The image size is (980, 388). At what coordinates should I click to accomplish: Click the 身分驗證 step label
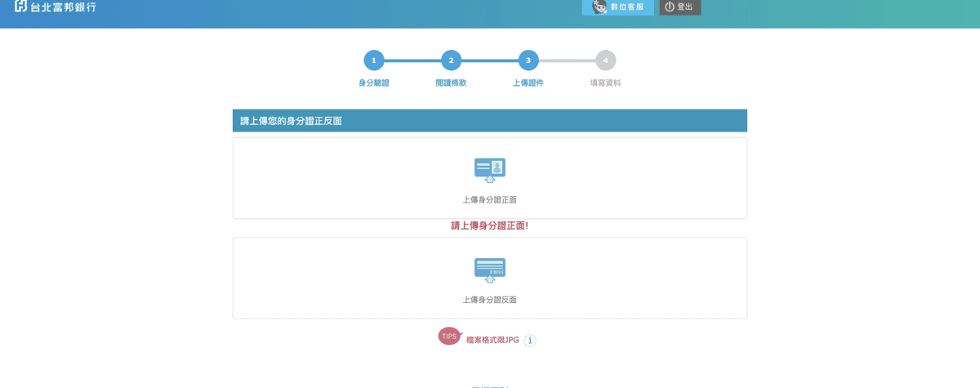[374, 83]
